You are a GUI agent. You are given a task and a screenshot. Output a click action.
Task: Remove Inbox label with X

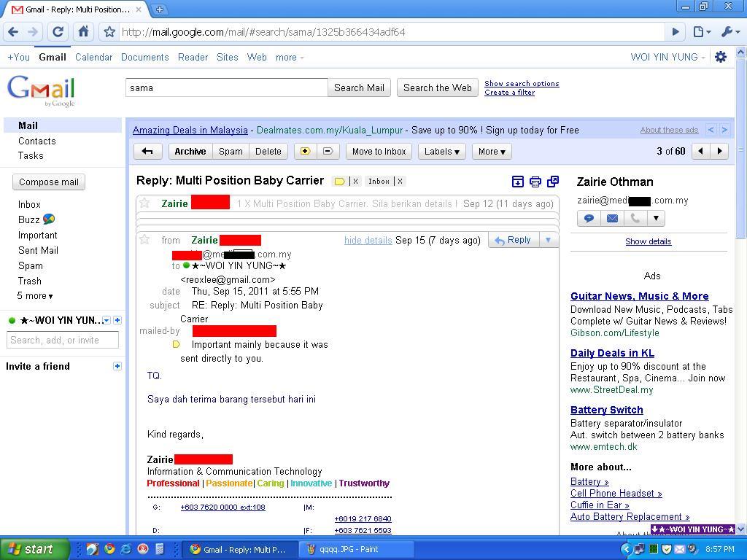point(400,182)
